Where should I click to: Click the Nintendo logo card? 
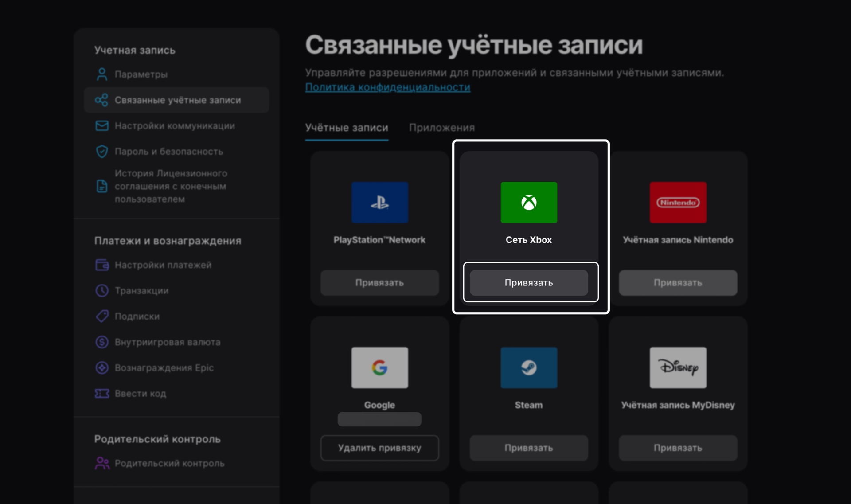point(678,203)
